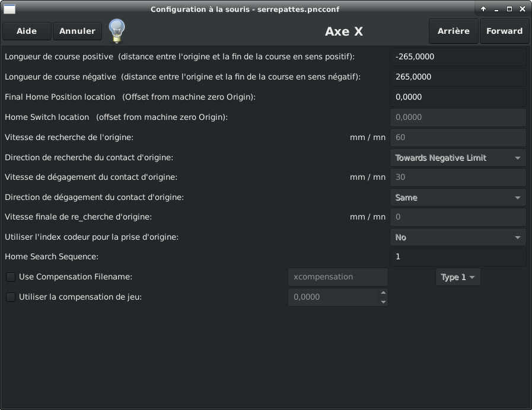
Task: Go back with the Arrière button
Action: click(454, 31)
